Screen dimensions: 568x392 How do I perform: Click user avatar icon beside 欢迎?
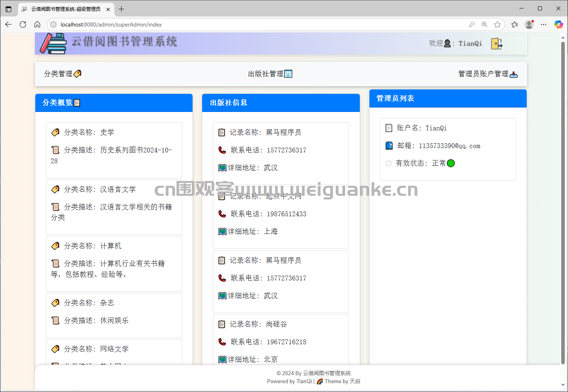447,43
